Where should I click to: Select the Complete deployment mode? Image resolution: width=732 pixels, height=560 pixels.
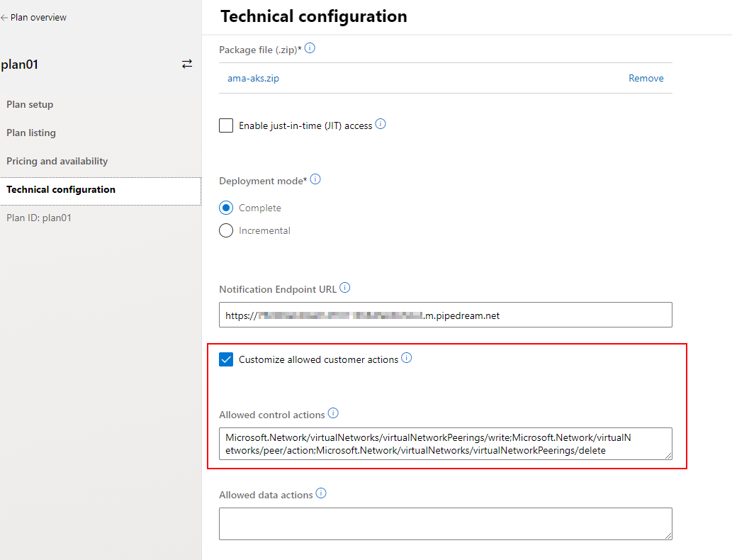point(226,208)
